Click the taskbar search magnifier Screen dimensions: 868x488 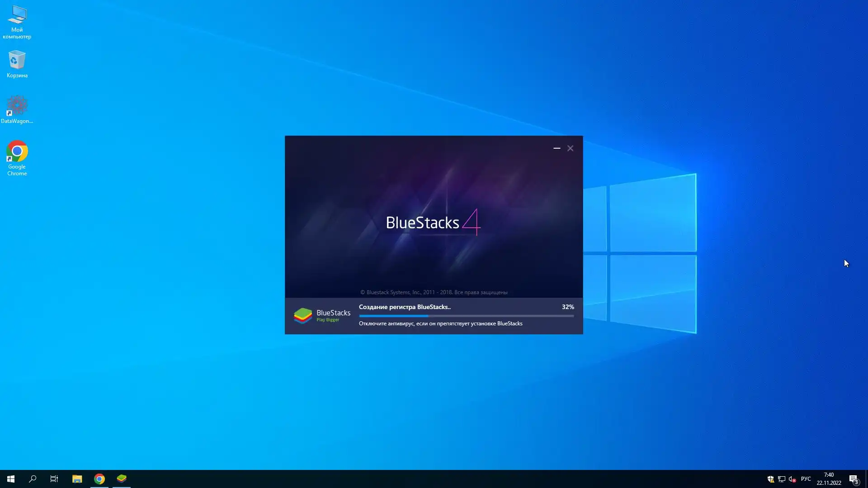tap(33, 479)
